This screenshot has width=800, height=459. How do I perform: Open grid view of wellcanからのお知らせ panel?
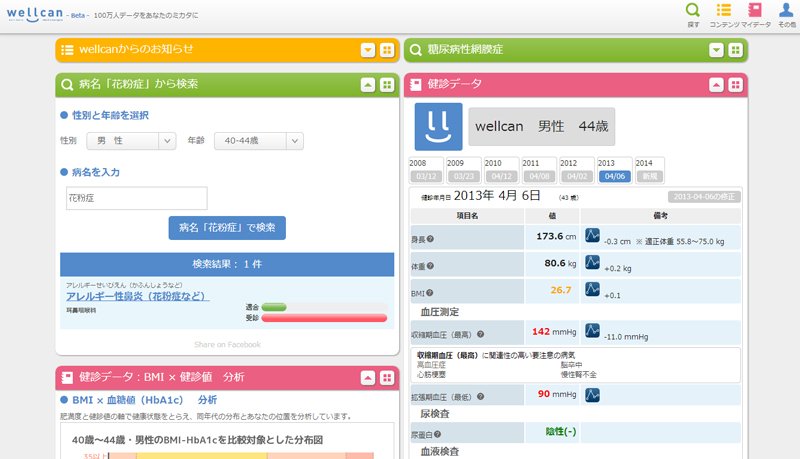(x=387, y=50)
